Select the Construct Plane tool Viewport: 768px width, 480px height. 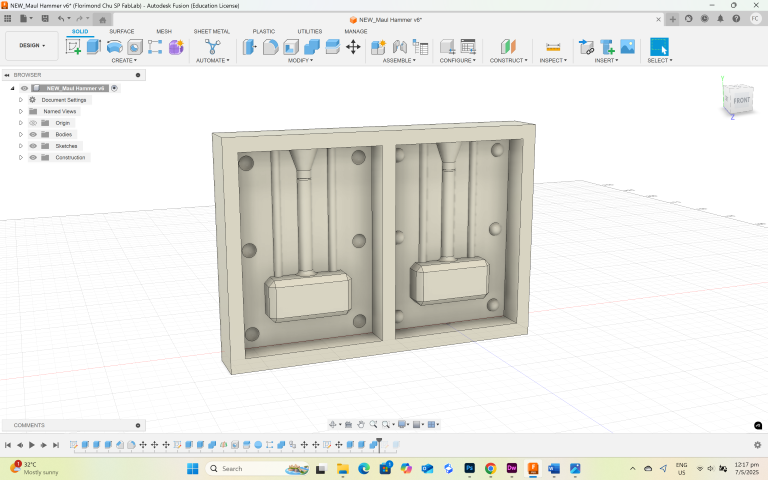click(x=508, y=47)
